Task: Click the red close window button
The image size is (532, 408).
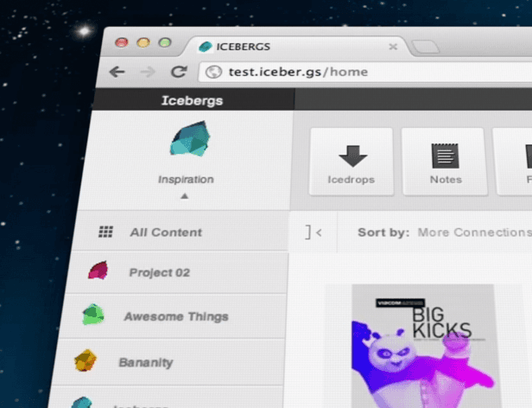Action: pyautogui.click(x=122, y=43)
